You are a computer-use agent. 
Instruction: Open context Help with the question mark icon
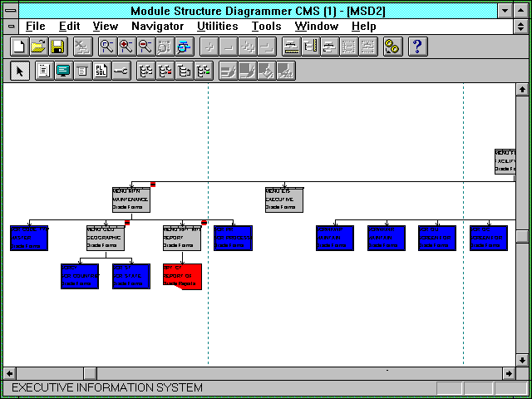pyautogui.click(x=418, y=47)
